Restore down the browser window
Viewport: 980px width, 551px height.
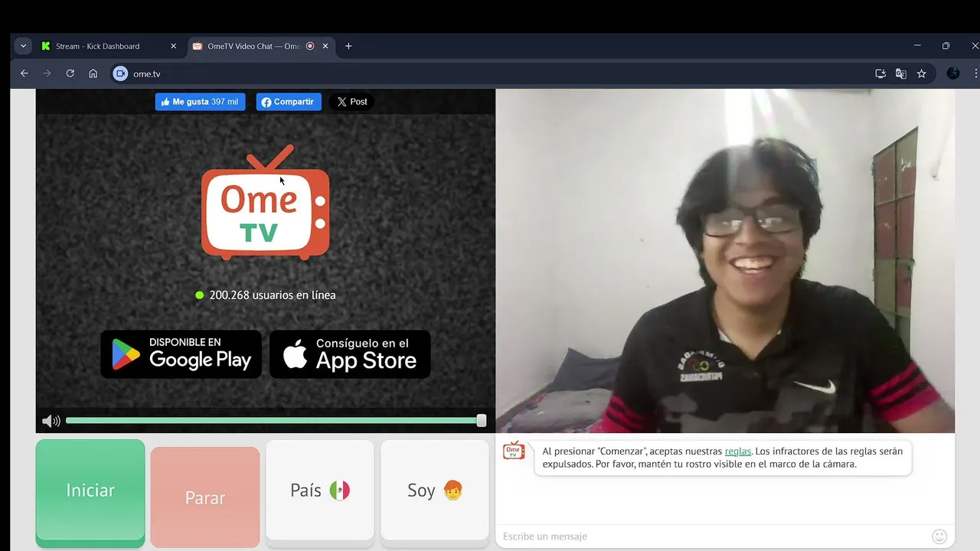(946, 46)
